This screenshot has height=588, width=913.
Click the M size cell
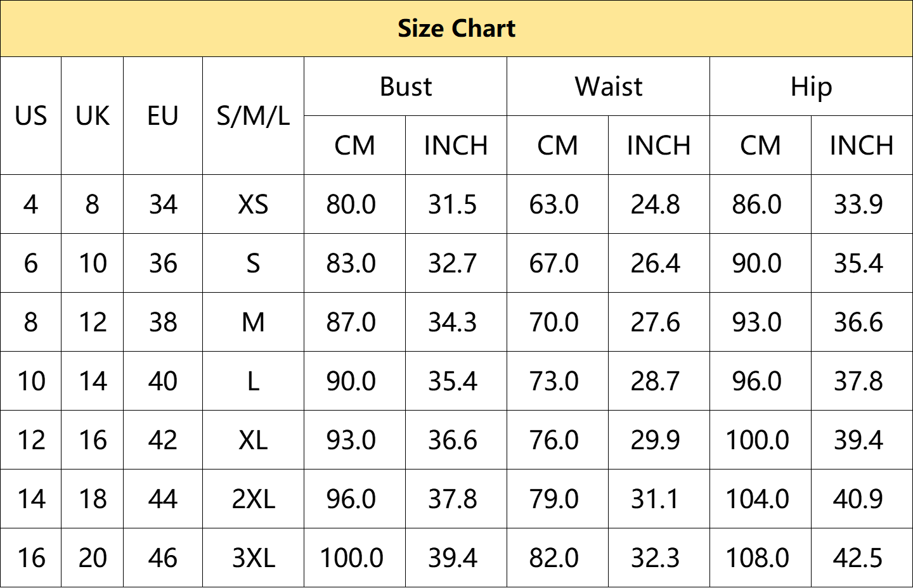[253, 323]
